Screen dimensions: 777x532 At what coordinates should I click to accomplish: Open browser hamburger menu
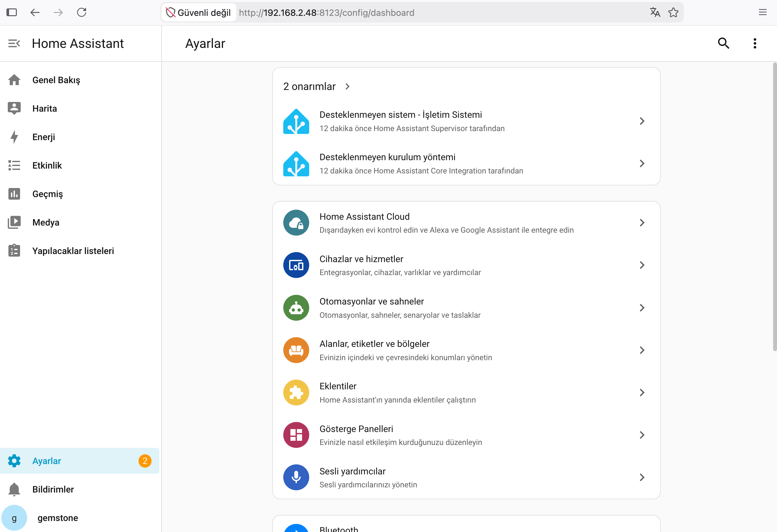pos(763,12)
